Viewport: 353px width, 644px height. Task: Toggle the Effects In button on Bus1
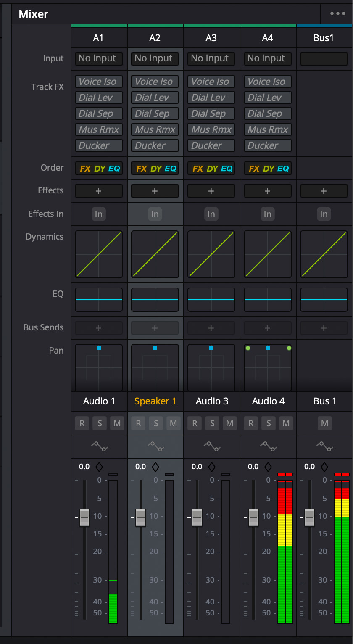click(324, 214)
